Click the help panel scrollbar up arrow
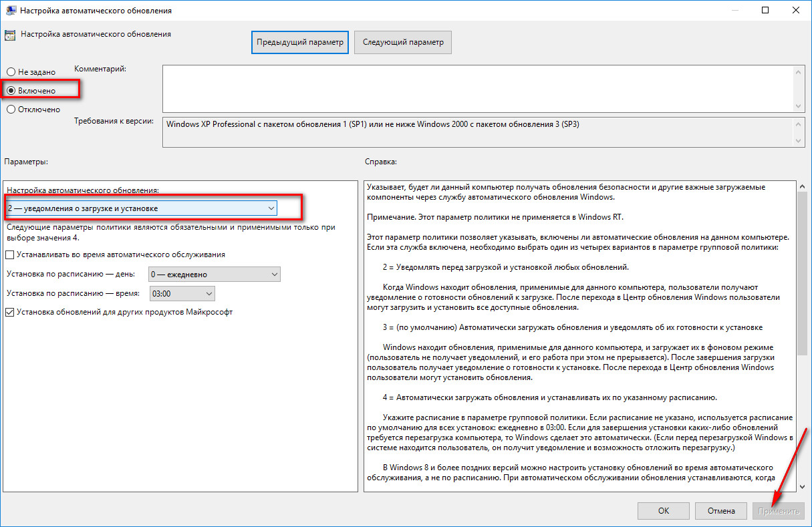812x527 pixels. pos(802,187)
